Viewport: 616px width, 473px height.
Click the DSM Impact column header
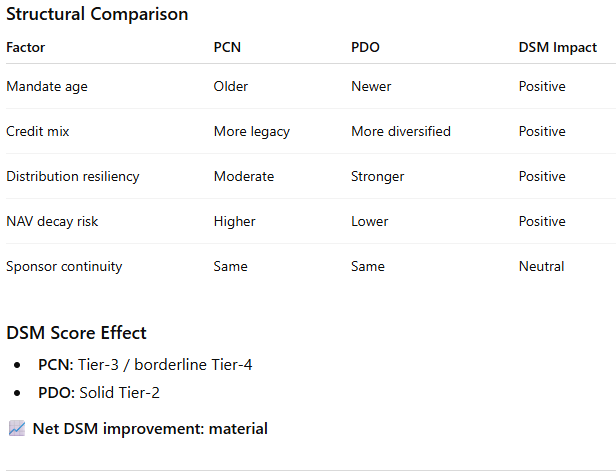[x=557, y=47]
